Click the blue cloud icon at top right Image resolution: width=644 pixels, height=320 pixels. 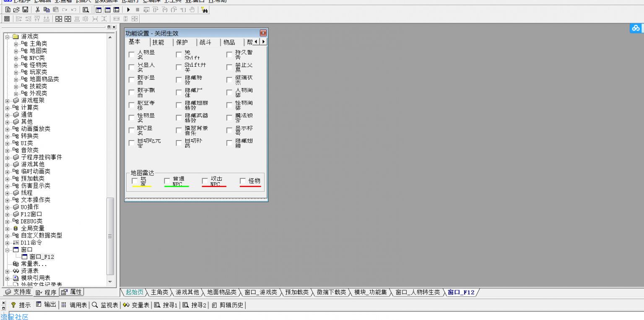(636, 28)
